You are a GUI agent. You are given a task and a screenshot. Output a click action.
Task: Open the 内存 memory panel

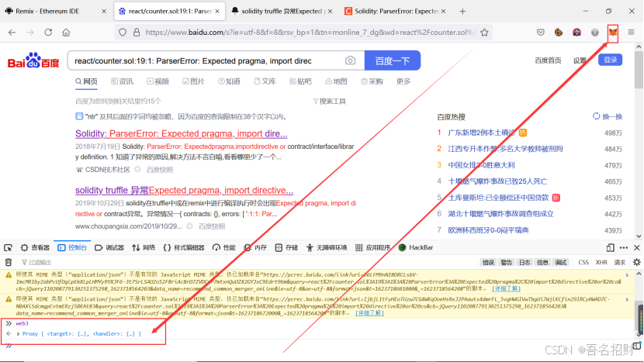[255, 247]
